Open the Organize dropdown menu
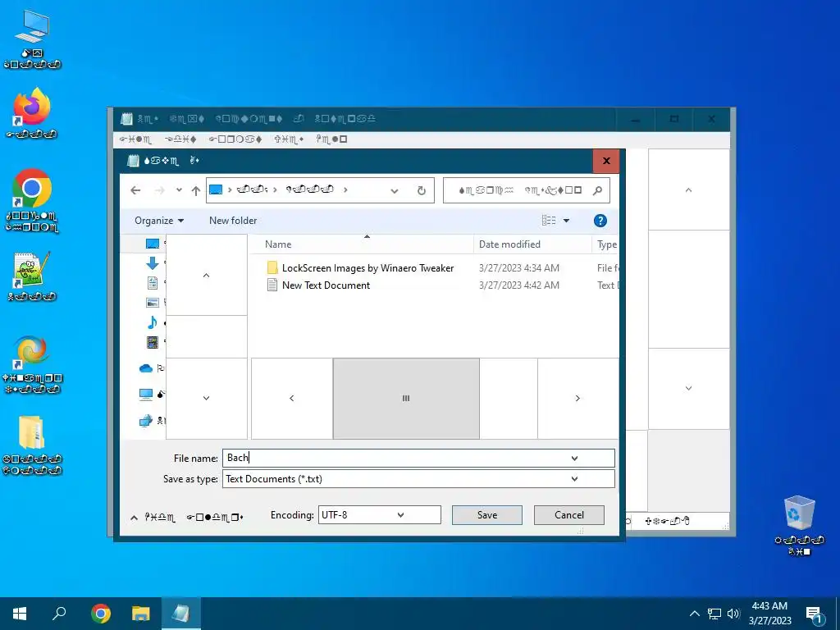Image resolution: width=840 pixels, height=630 pixels. pyautogui.click(x=159, y=220)
